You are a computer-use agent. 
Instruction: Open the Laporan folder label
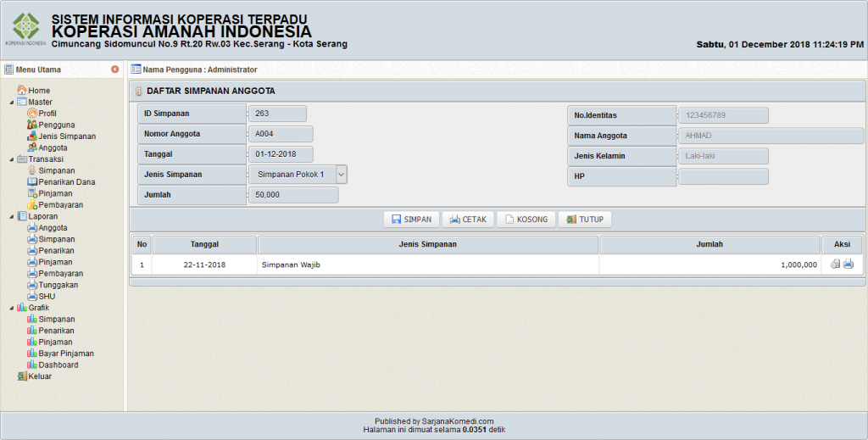coord(43,216)
